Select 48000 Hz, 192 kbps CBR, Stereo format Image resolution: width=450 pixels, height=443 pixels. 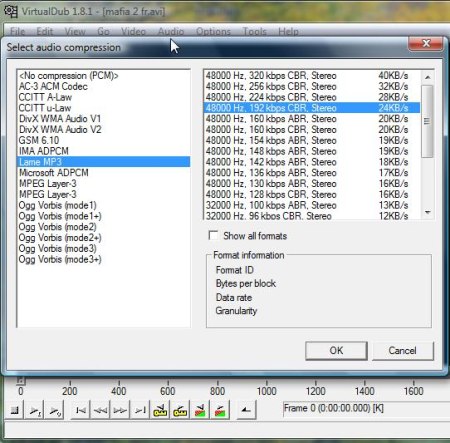click(x=312, y=108)
